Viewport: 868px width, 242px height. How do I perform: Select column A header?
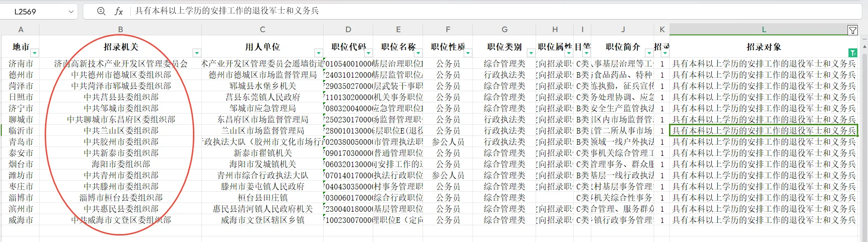(x=20, y=29)
